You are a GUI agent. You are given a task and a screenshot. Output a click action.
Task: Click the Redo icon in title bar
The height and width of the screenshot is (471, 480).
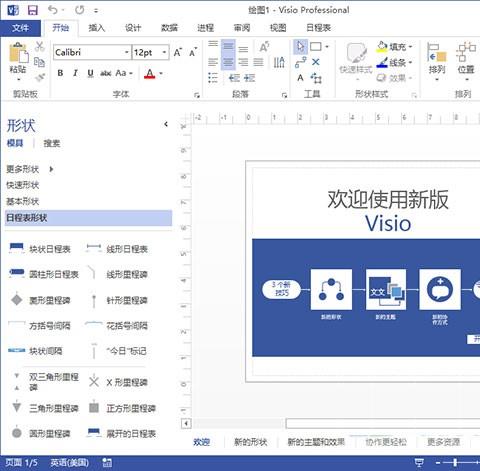[79, 10]
